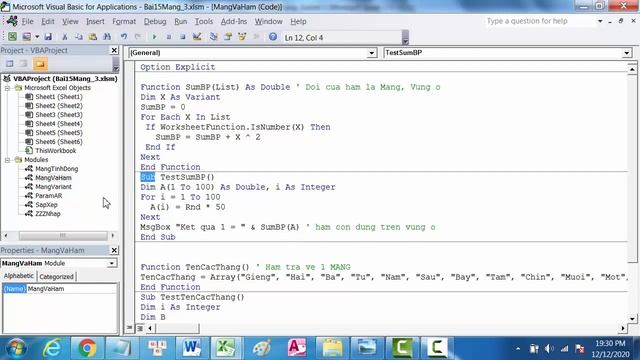This screenshot has width=640, height=360.
Task: Click the Full Module View button below the code
Action: coord(140,328)
